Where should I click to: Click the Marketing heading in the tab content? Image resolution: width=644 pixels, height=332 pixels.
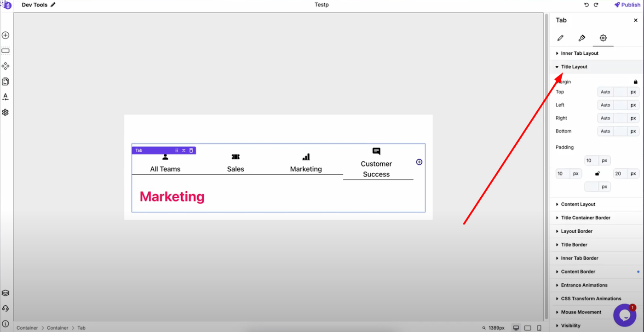[x=172, y=196]
